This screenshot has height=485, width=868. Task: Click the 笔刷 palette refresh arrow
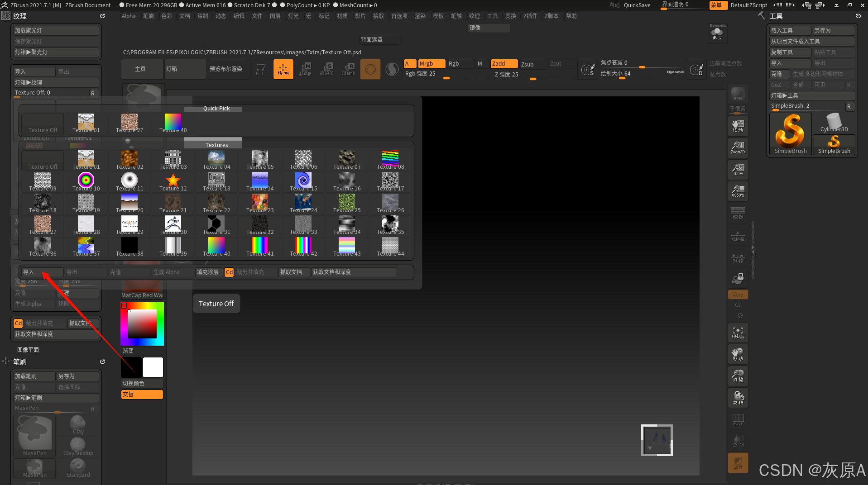tap(102, 362)
